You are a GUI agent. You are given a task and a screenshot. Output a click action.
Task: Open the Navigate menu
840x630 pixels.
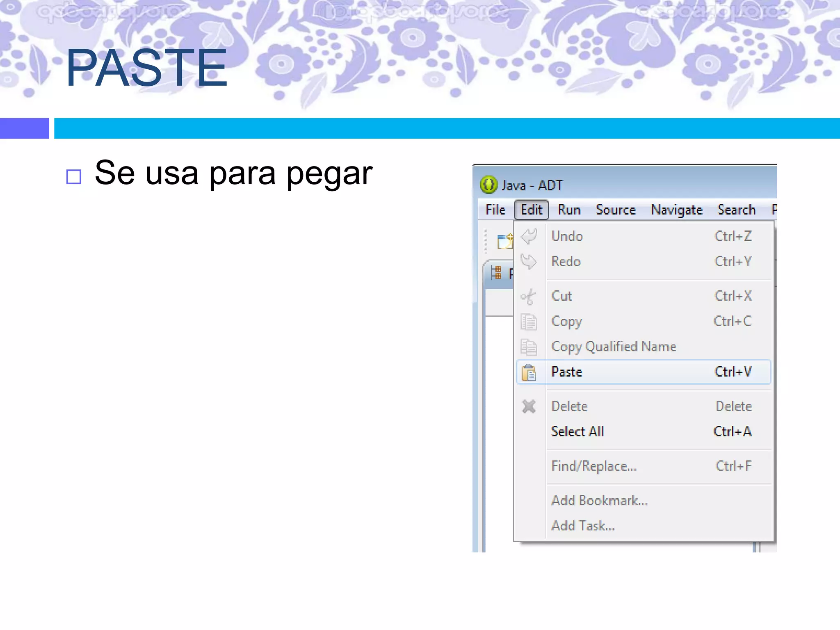coord(677,210)
